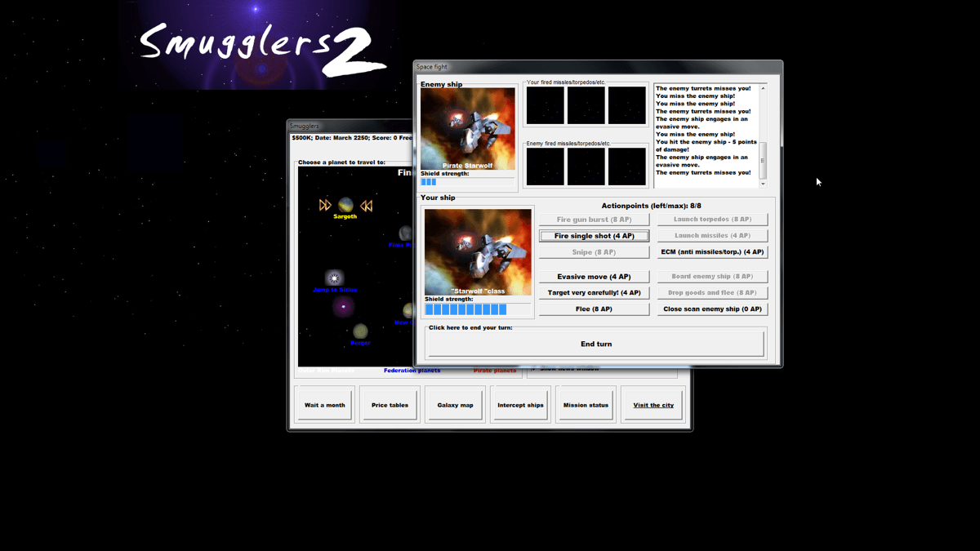Screen dimensions: 980x551
Task: Visit the city
Action: click(653, 405)
